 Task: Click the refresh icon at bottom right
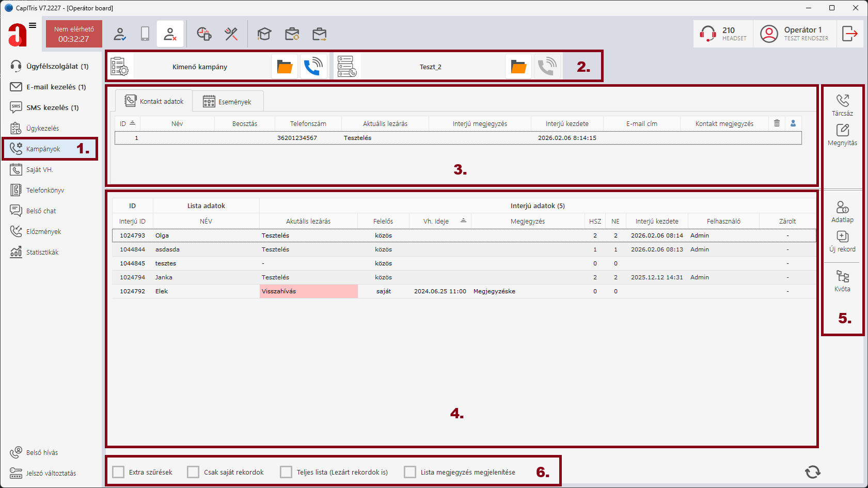pos(812,471)
